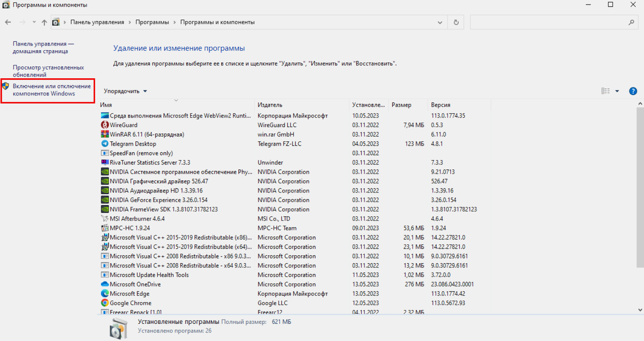Go up one level with up arrow
The height and width of the screenshot is (341, 644).
[x=44, y=23]
